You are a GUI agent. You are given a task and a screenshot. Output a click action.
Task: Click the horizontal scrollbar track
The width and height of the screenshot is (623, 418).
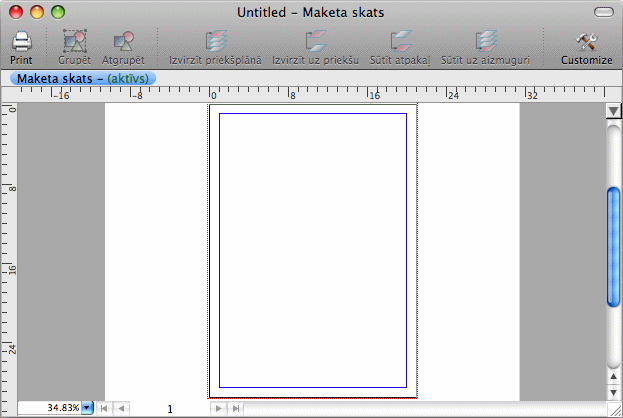click(x=424, y=408)
